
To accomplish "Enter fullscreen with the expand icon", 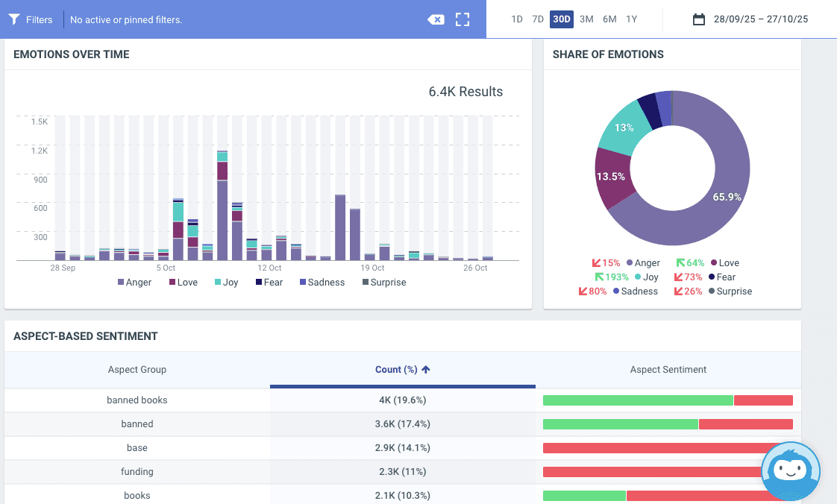I will point(463,19).
